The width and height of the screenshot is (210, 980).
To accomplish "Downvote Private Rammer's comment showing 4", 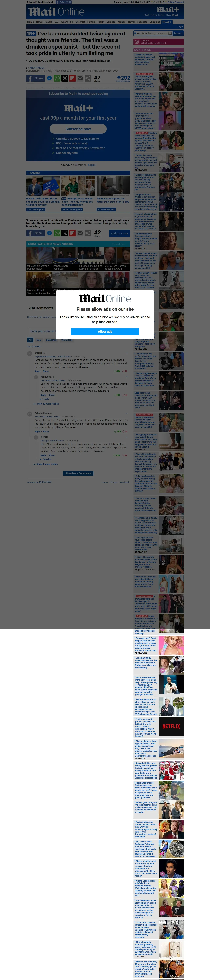I will coord(123,431).
